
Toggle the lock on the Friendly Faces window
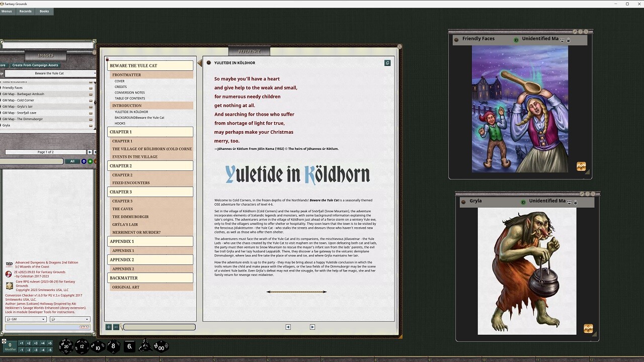pos(569,40)
